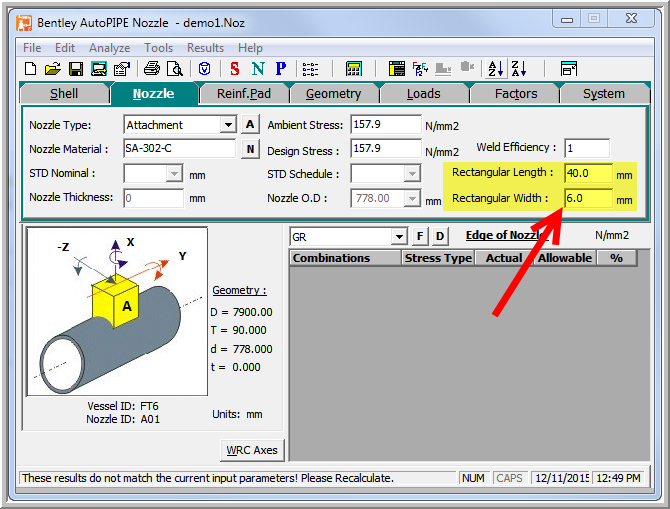Click the Geometry : label link

pyautogui.click(x=239, y=290)
